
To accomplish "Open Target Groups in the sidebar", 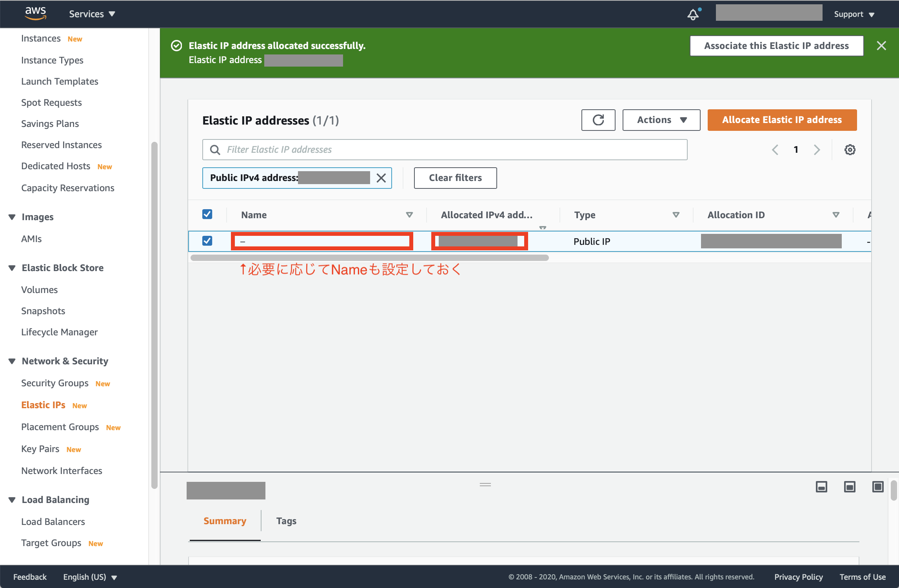I will [x=51, y=543].
